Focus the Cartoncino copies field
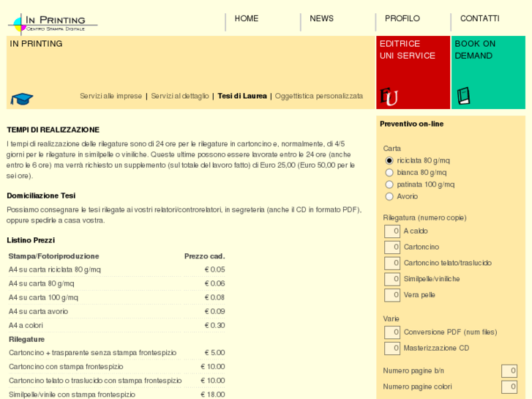Screen dimensions: 532x399 [392, 247]
